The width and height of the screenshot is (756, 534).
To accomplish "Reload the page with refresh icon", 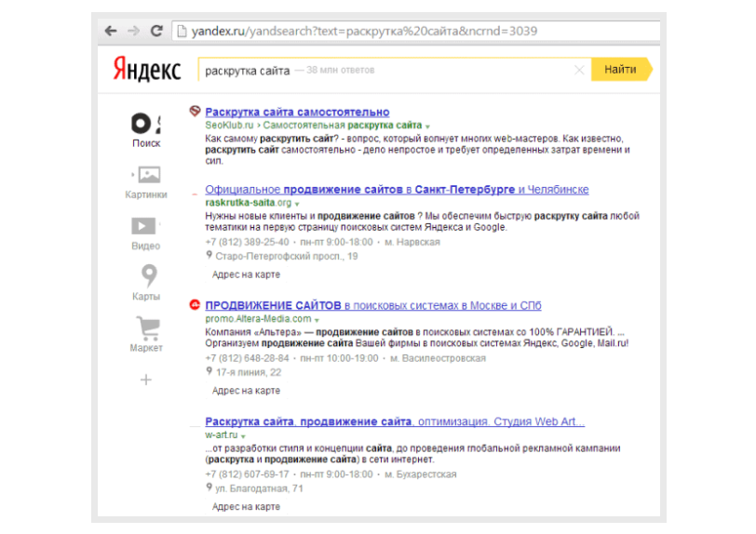I will click(156, 32).
